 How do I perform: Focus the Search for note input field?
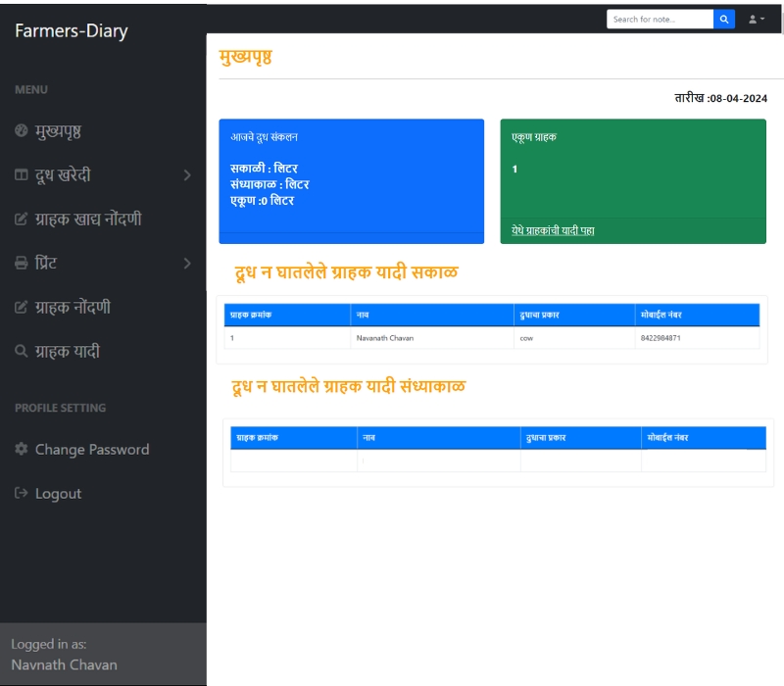click(660, 19)
